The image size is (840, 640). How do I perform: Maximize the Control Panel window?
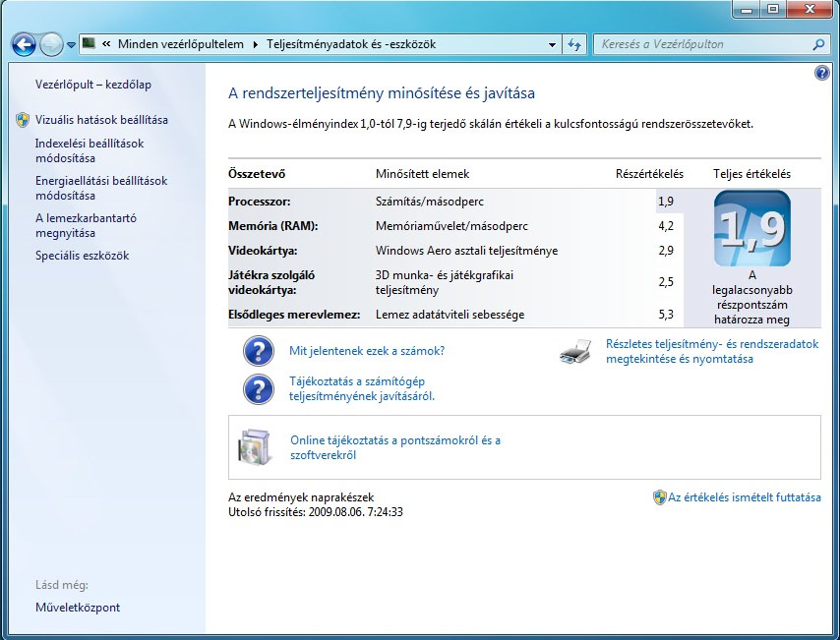pyautogui.click(x=772, y=9)
